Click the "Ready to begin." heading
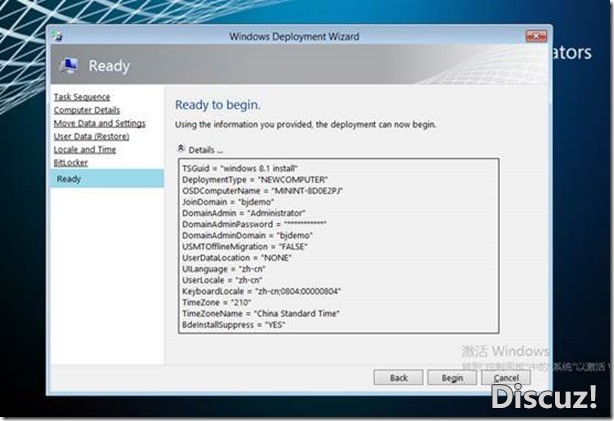The height and width of the screenshot is (421, 614). click(218, 105)
